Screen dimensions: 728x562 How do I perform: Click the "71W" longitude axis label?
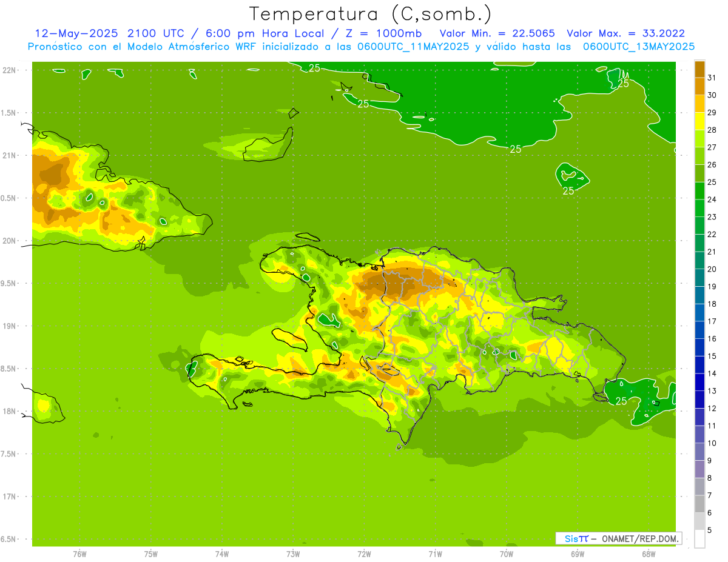pos(435,554)
